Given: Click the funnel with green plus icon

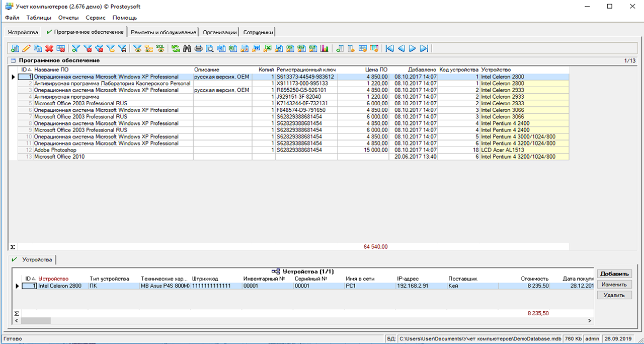Looking at the screenshot, I should click(76, 48).
